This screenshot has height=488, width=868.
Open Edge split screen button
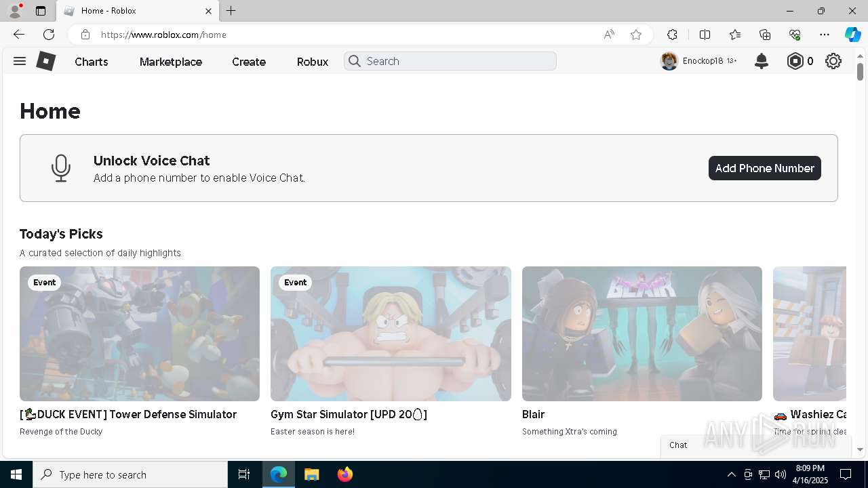[x=705, y=35]
